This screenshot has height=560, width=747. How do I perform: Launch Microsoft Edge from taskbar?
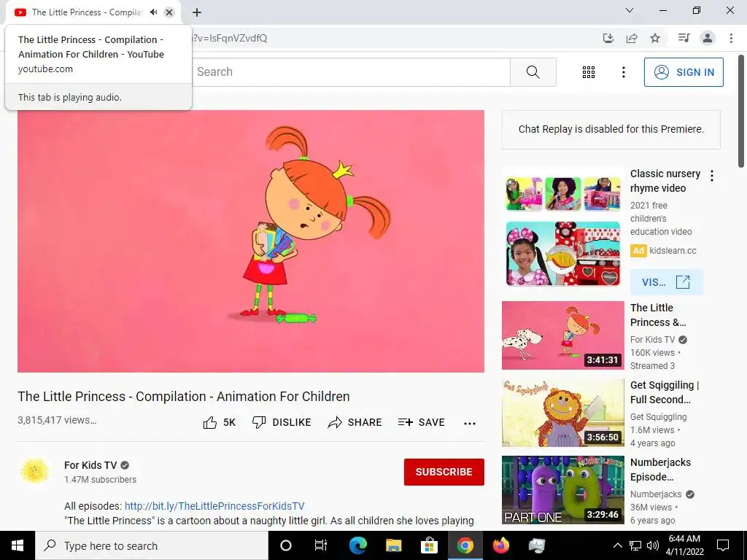click(357, 545)
